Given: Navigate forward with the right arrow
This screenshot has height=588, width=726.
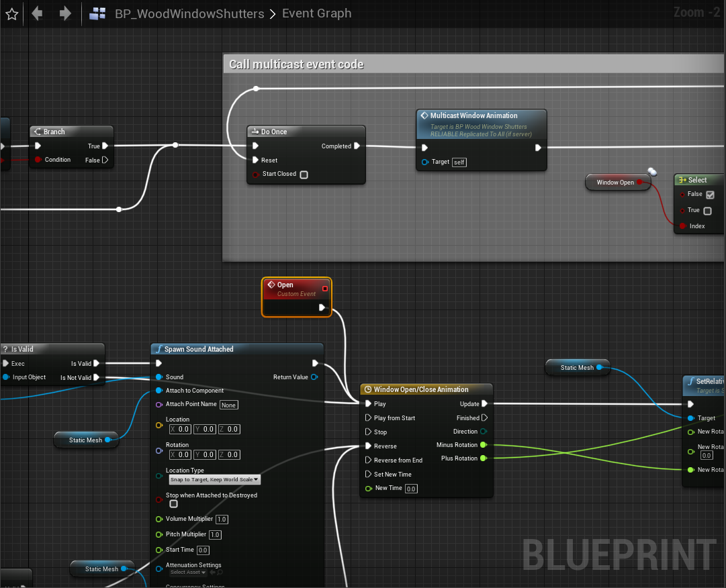Looking at the screenshot, I should click(64, 13).
